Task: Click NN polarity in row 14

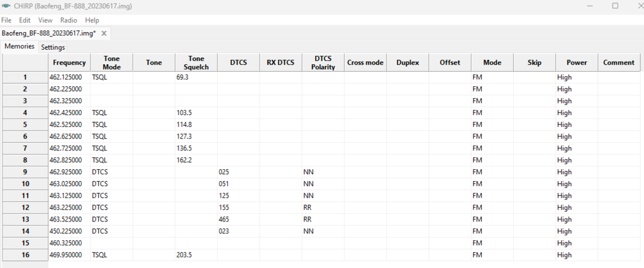Action: tap(323, 232)
